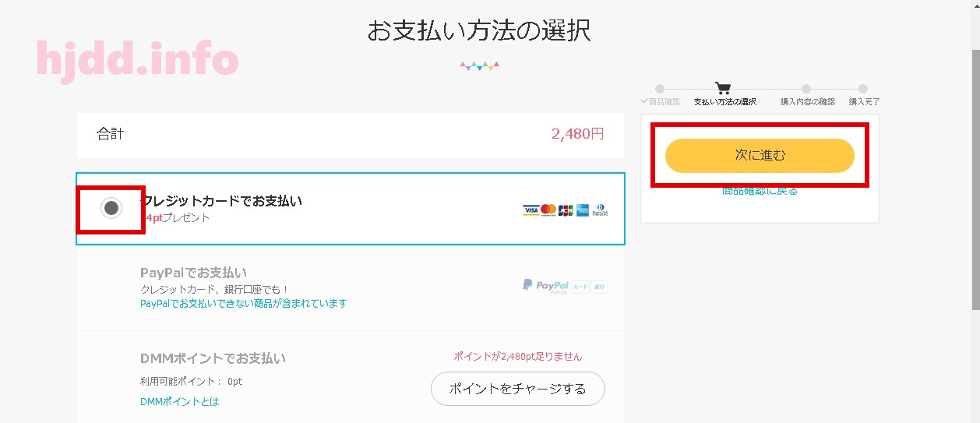Click the vertical page scrollbar

click(x=975, y=179)
